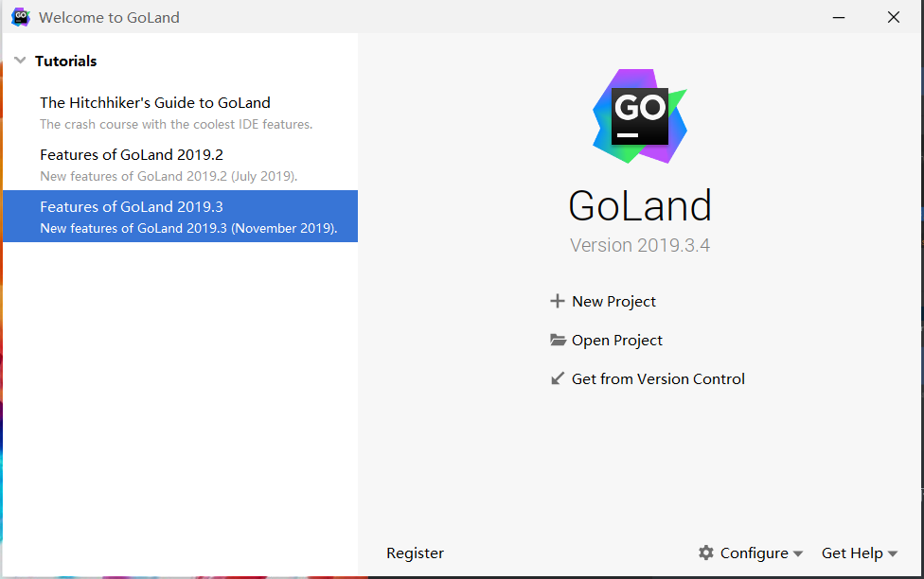
Task: Open the Configure dropdown menu
Action: pos(761,553)
